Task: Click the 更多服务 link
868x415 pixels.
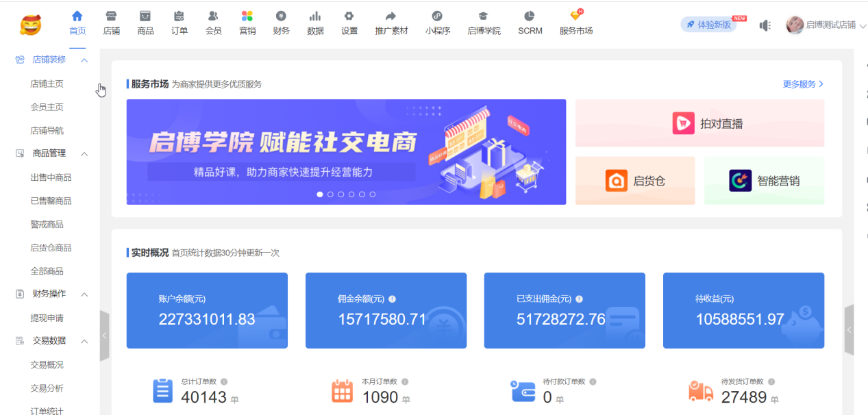Action: (803, 84)
